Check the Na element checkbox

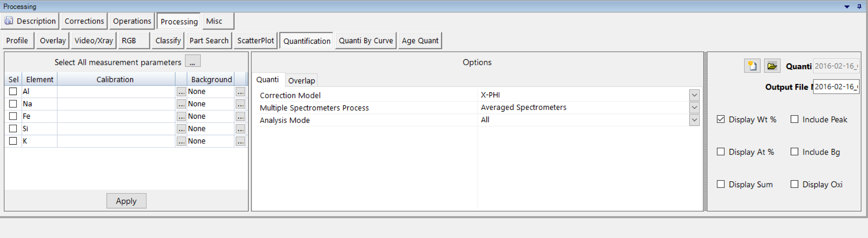pyautogui.click(x=13, y=104)
